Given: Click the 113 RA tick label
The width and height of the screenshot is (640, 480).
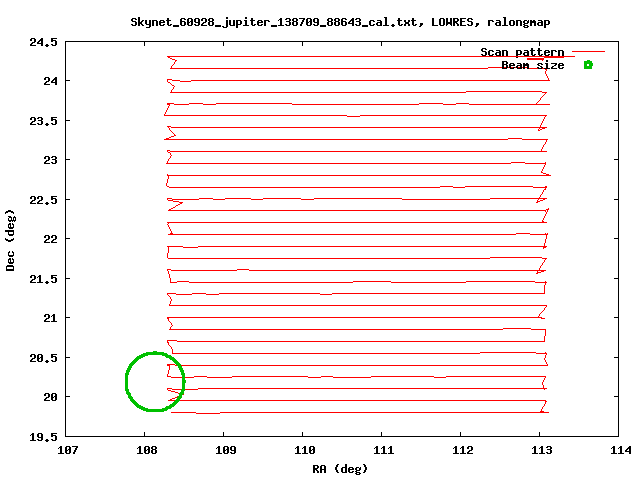Looking at the screenshot, I should coord(542,450).
